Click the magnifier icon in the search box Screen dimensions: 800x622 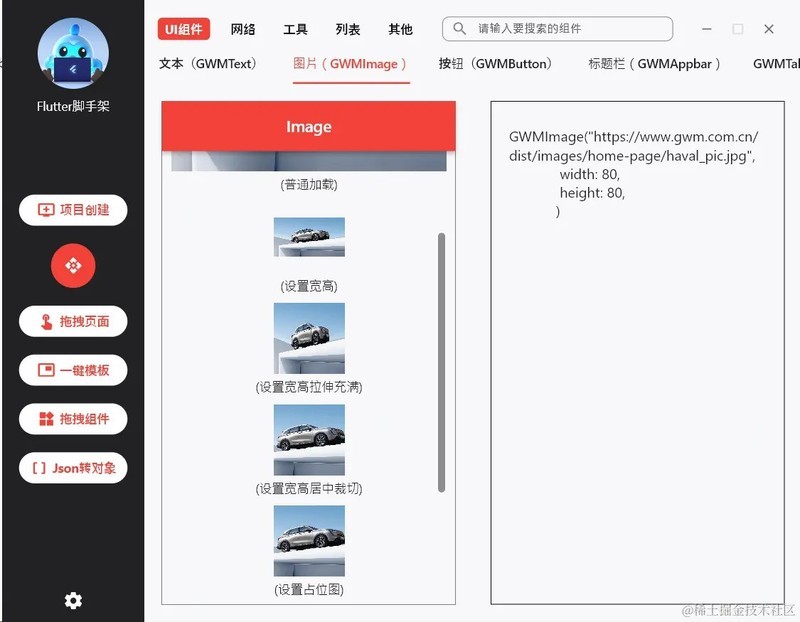(x=461, y=29)
